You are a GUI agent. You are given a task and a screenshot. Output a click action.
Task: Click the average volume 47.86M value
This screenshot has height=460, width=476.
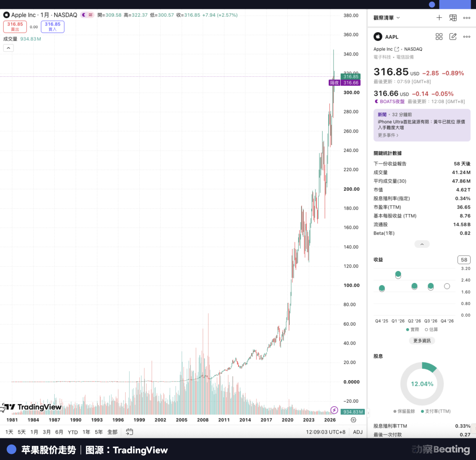[x=461, y=181]
